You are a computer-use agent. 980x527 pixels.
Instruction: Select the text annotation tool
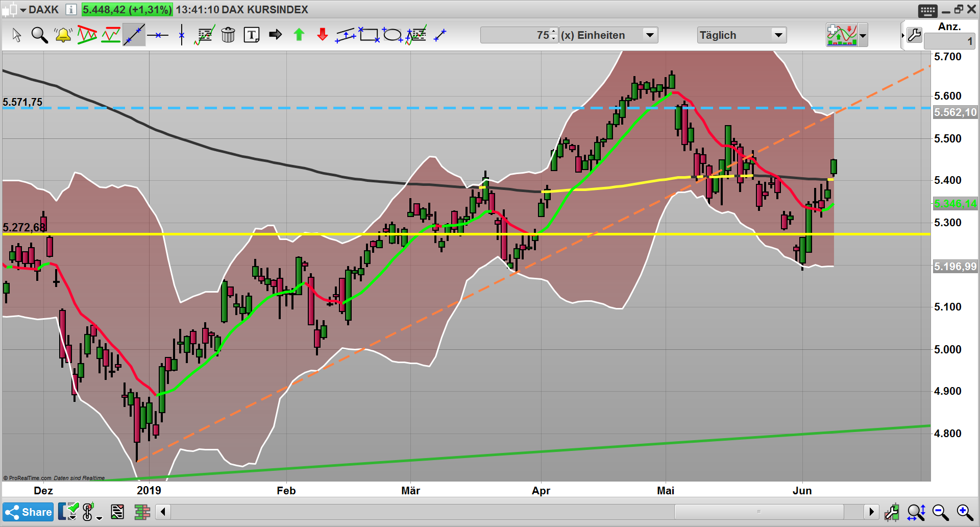252,35
